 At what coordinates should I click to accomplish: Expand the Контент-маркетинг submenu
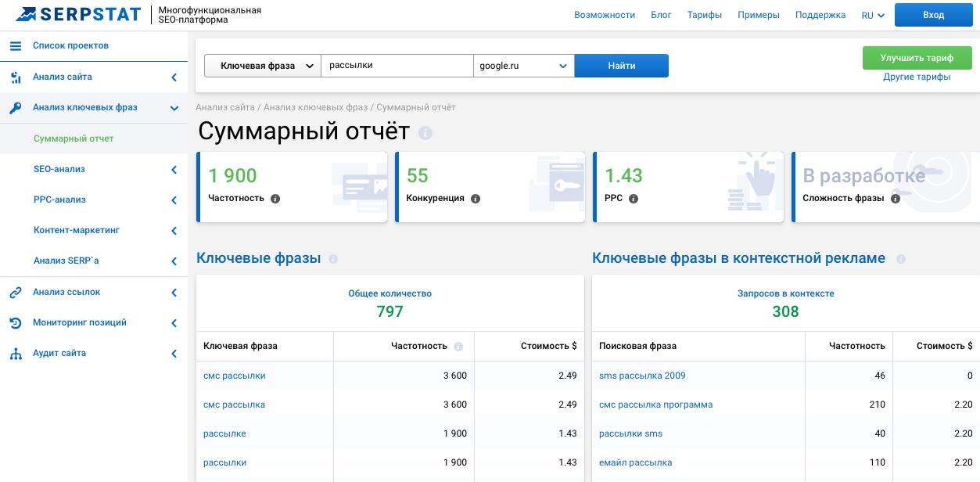(174, 231)
